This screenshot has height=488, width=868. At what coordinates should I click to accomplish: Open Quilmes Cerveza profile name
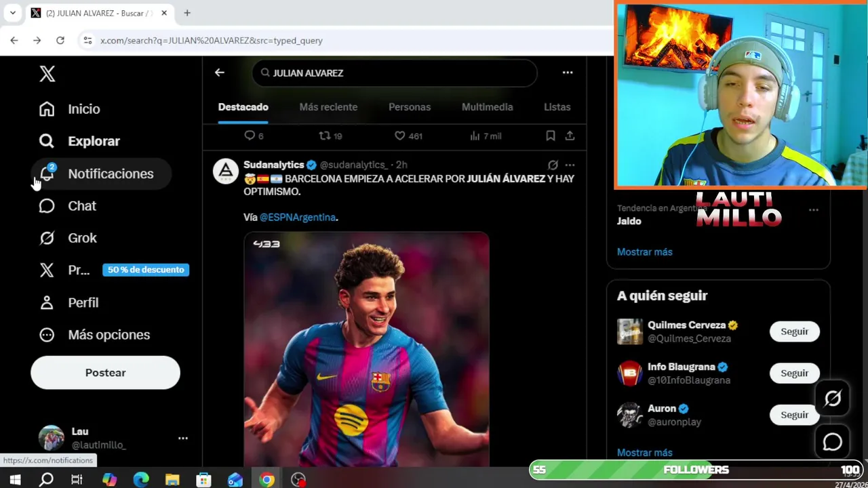click(686, 325)
